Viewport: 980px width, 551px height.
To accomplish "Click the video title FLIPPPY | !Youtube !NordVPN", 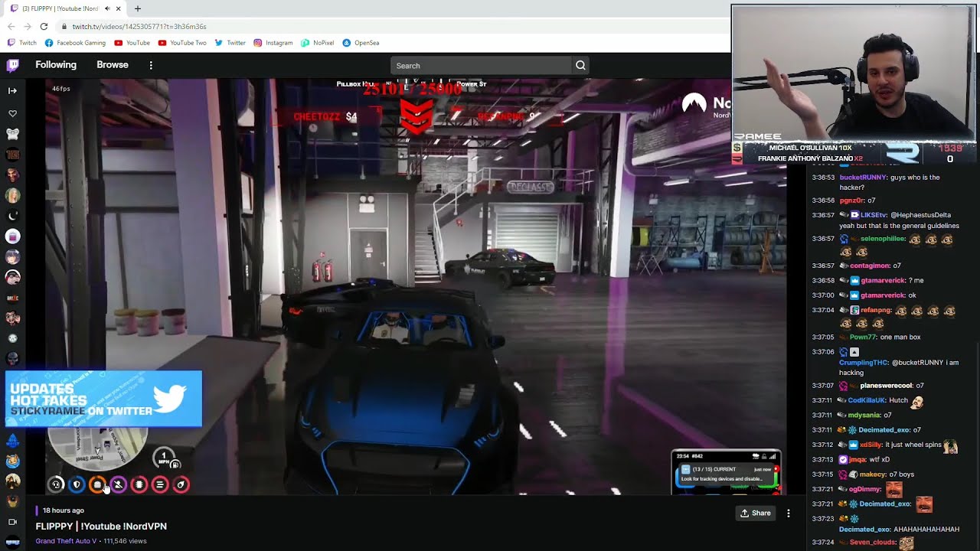I will (101, 527).
